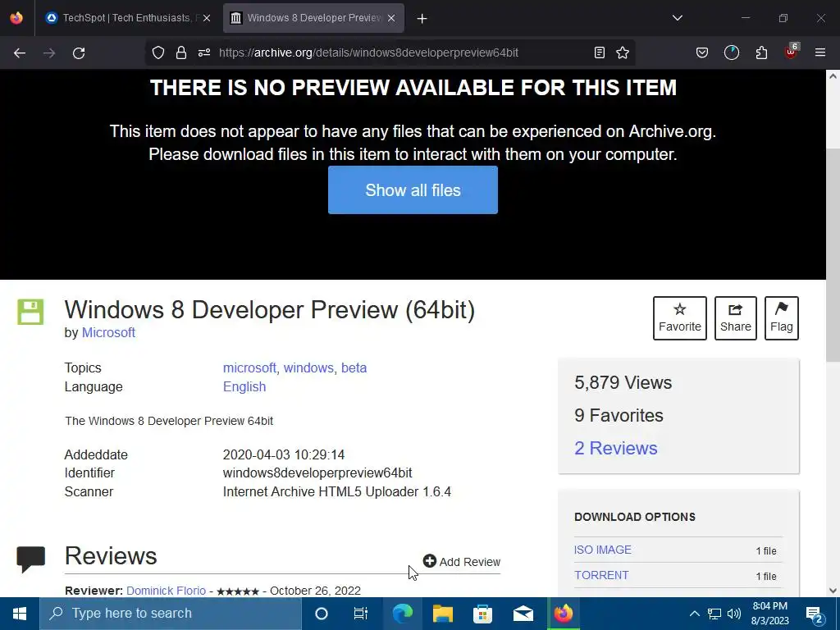Flag this archive item
The image size is (840, 630).
pyautogui.click(x=782, y=318)
